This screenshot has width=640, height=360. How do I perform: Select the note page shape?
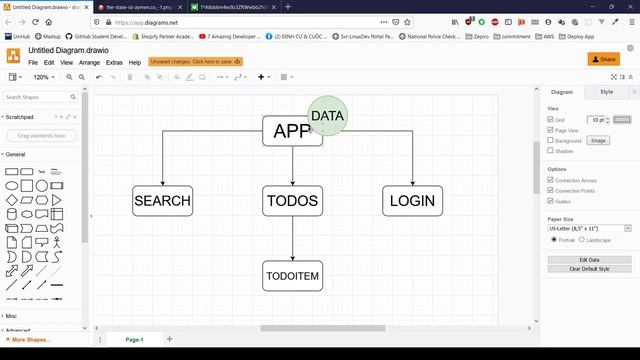[x=11, y=242]
